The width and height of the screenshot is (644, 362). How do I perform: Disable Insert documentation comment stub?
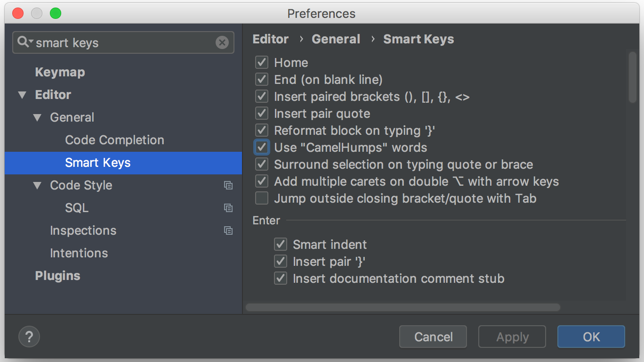[281, 279]
